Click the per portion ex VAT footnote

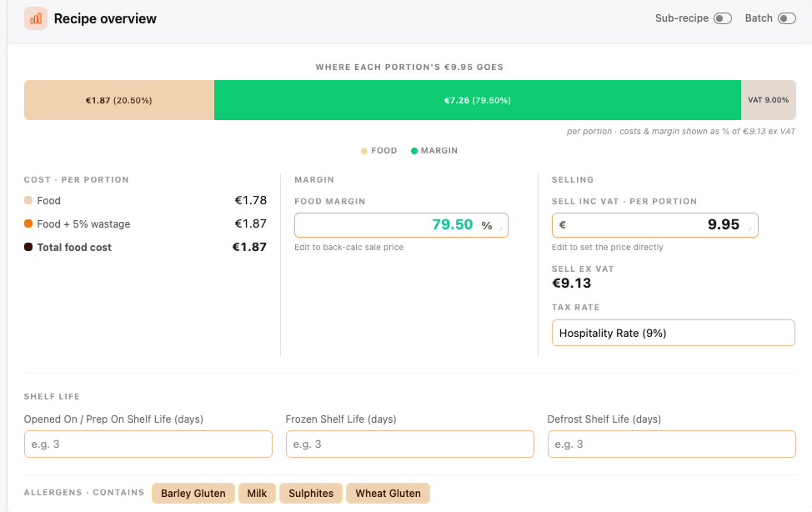[x=681, y=131]
